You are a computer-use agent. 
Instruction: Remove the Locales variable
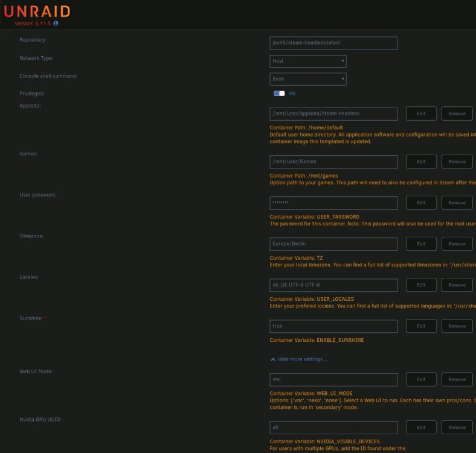coord(457,285)
